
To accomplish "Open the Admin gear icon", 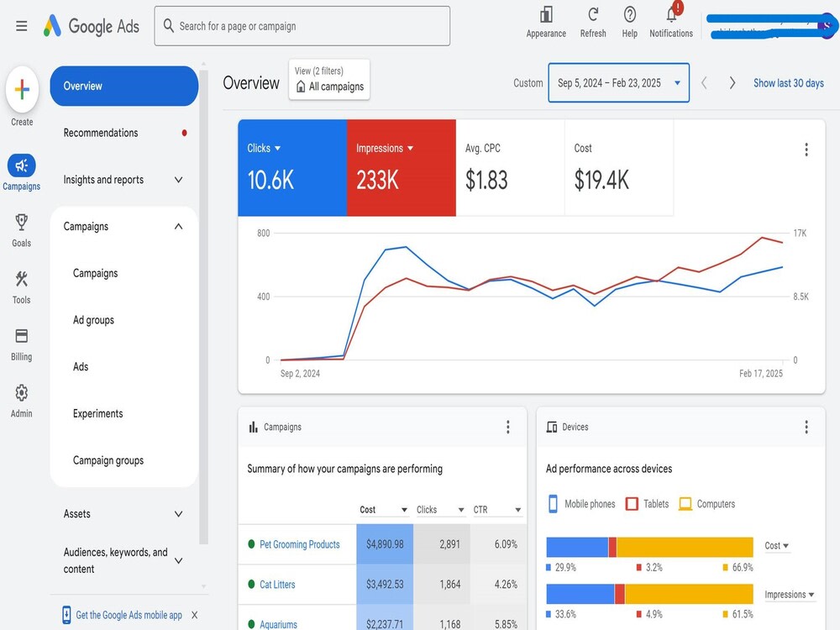I will (22, 392).
